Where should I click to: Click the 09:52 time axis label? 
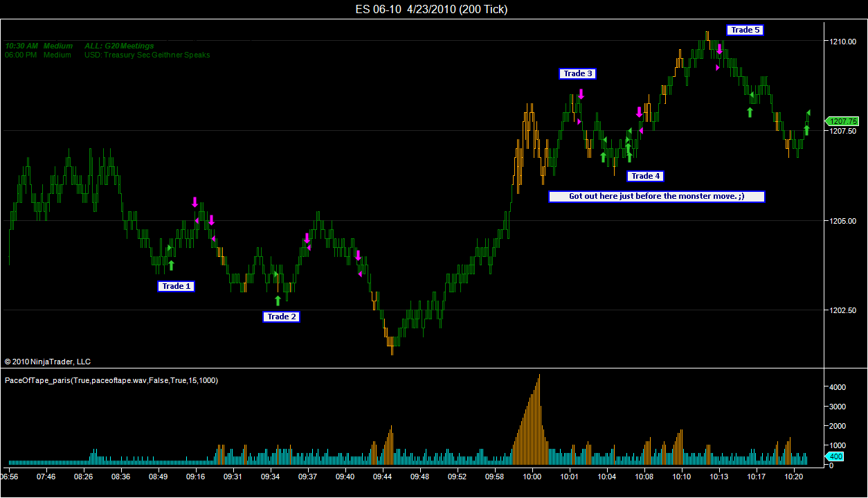458,477
